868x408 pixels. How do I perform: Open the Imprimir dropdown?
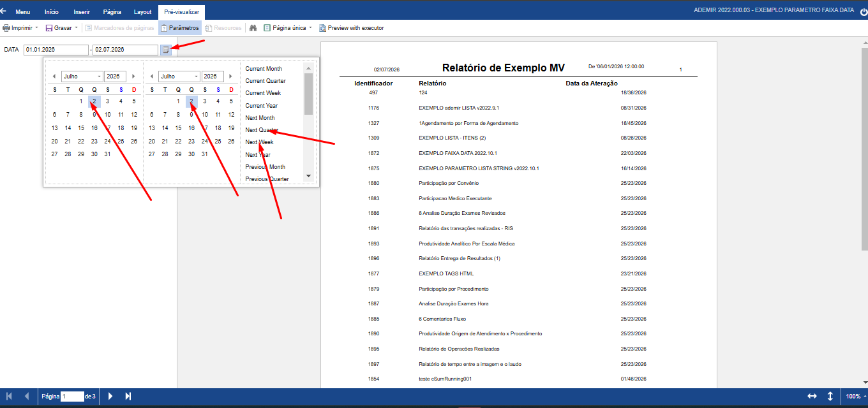coord(20,28)
